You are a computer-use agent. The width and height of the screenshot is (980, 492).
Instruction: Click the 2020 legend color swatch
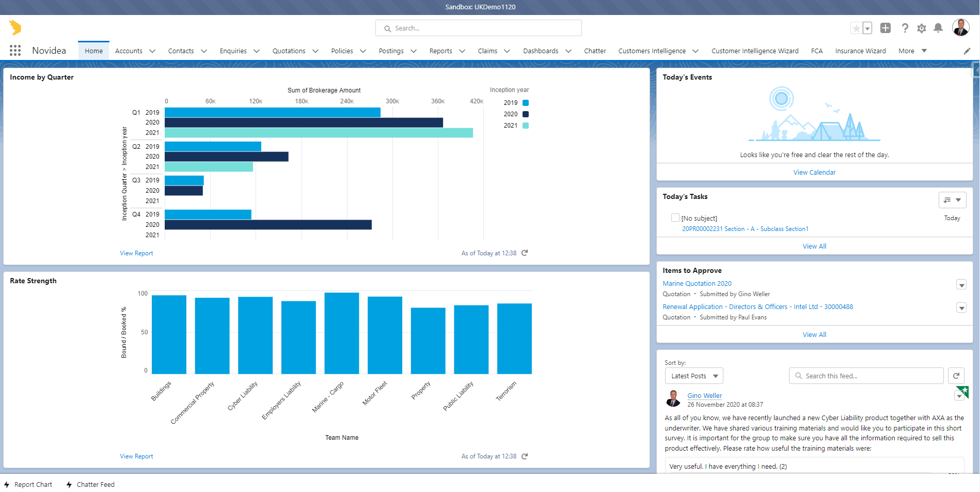point(526,114)
